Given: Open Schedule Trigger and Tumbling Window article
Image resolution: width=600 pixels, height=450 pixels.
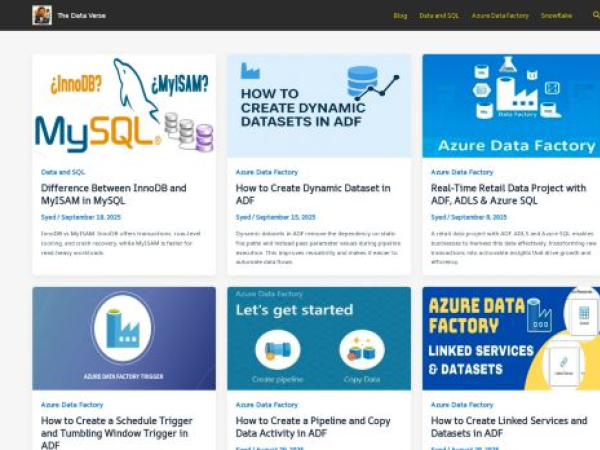Looking at the screenshot, I should tap(116, 427).
